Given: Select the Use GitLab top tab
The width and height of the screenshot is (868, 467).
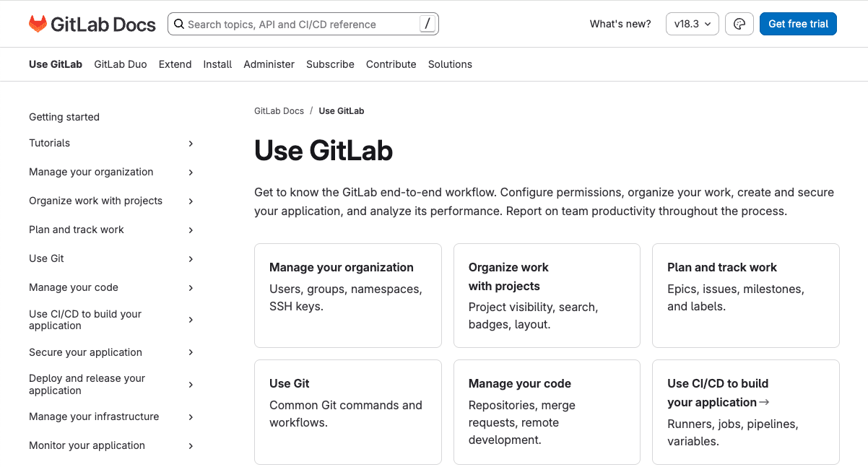Looking at the screenshot, I should pyautogui.click(x=56, y=64).
